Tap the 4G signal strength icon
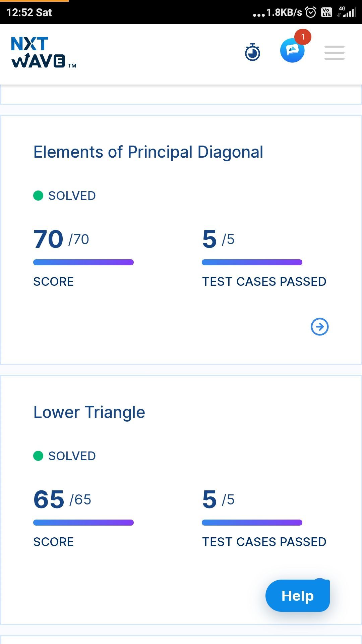 [x=347, y=12]
